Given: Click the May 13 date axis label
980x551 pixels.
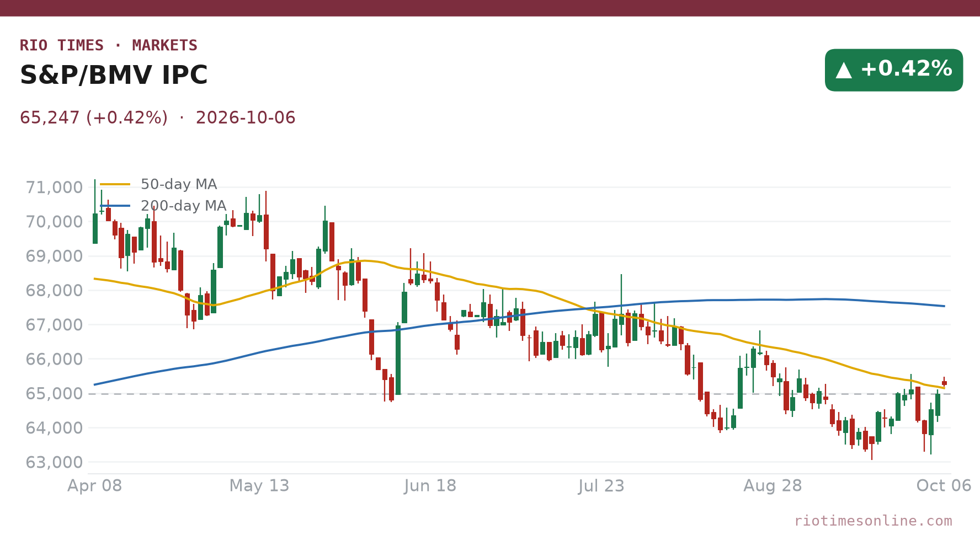Looking at the screenshot, I should tap(259, 486).
